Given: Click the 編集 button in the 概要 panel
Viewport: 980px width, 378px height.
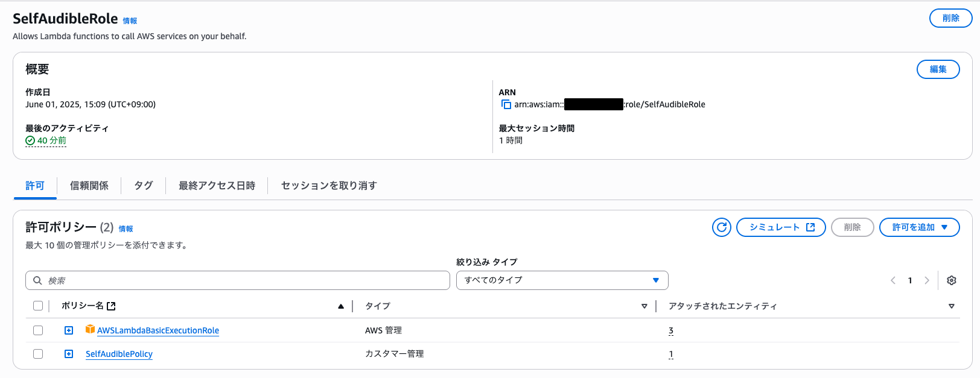Looking at the screenshot, I should [938, 69].
